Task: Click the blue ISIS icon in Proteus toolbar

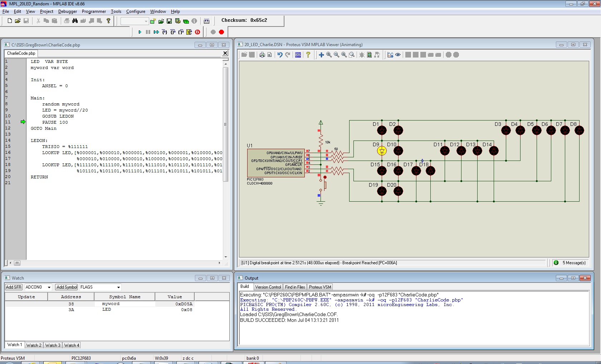Action: pyautogui.click(x=298, y=55)
